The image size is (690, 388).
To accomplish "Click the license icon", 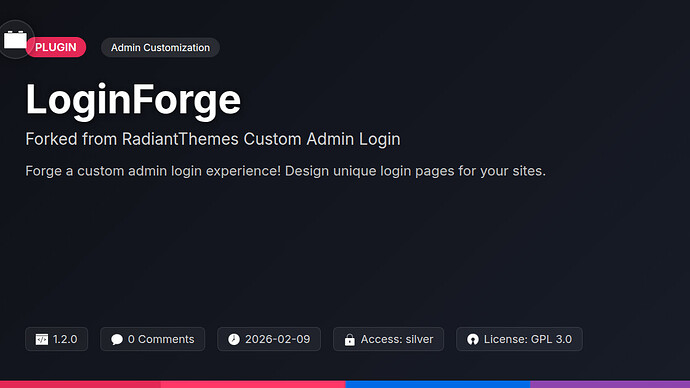I will click(x=473, y=339).
